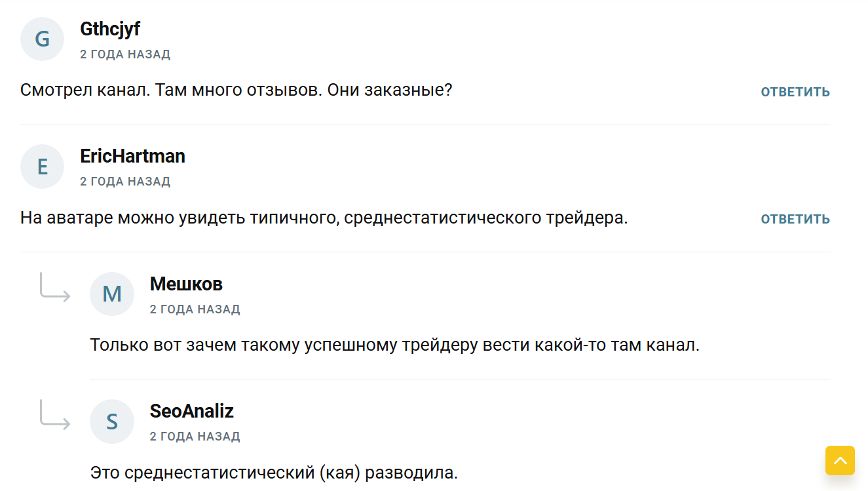Click the comment about среднестатистического трейдера
The width and height of the screenshot is (868, 491).
[x=324, y=218]
